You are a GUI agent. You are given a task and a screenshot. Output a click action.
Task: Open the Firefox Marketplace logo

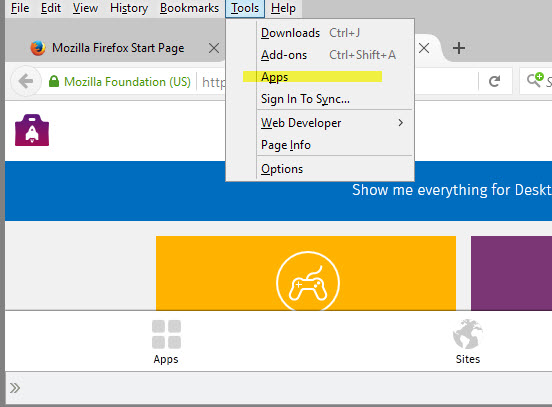[x=32, y=130]
